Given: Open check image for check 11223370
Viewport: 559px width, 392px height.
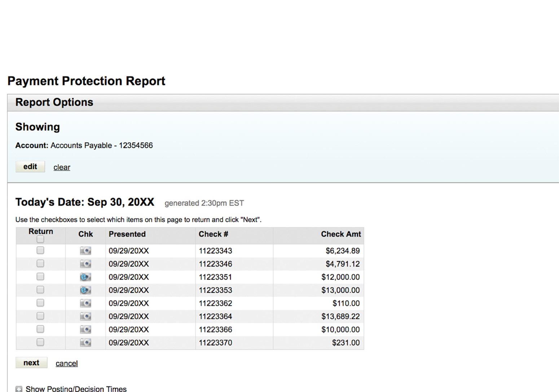Looking at the screenshot, I should pyautogui.click(x=85, y=342).
